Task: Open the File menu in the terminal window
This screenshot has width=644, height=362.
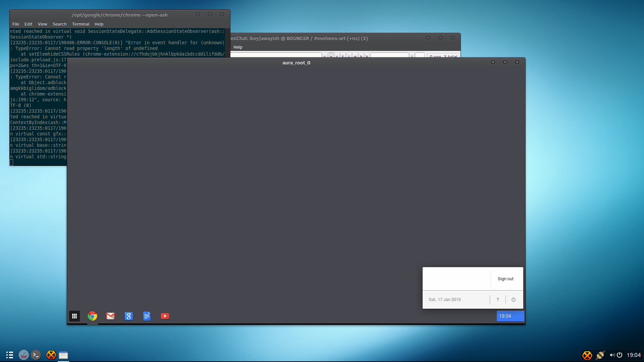Action: [x=16, y=24]
